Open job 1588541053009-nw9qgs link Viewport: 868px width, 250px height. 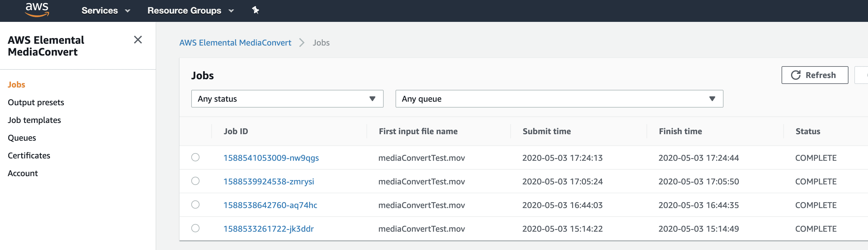pyautogui.click(x=271, y=158)
